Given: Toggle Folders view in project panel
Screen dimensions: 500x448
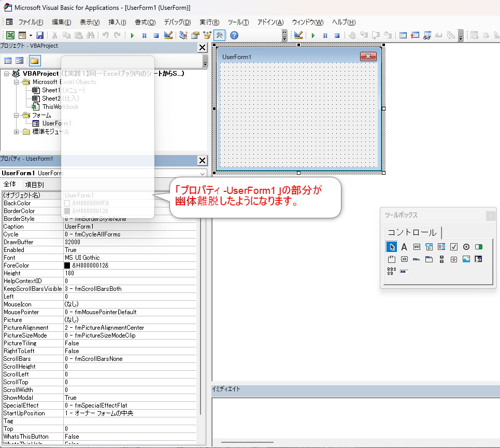Looking at the screenshot, I should tap(34, 61).
